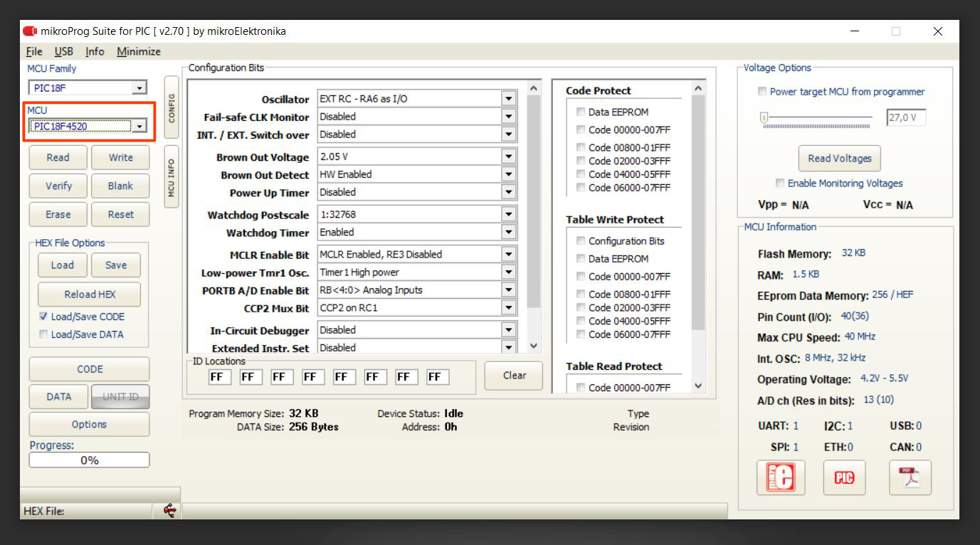980x545 pixels.
Task: Check Code Protect Code 00000-007FF
Action: pos(581,129)
